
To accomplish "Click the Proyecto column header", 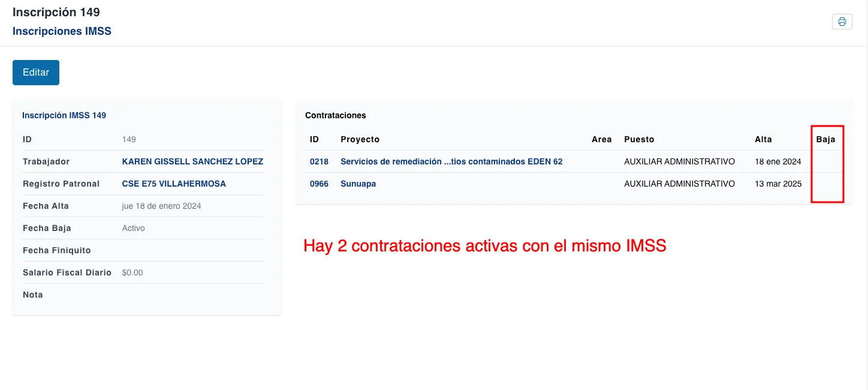I will click(x=360, y=139).
